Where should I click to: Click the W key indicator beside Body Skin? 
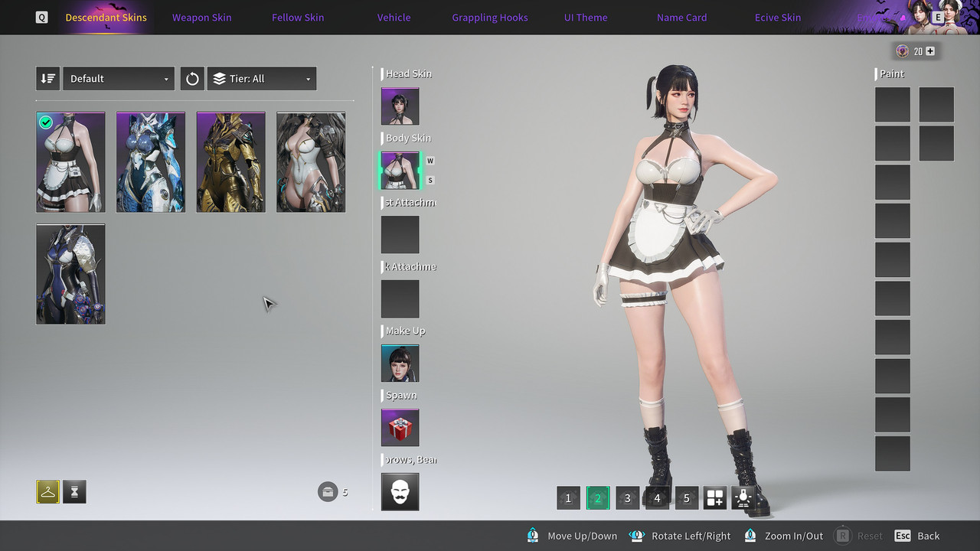click(x=430, y=161)
